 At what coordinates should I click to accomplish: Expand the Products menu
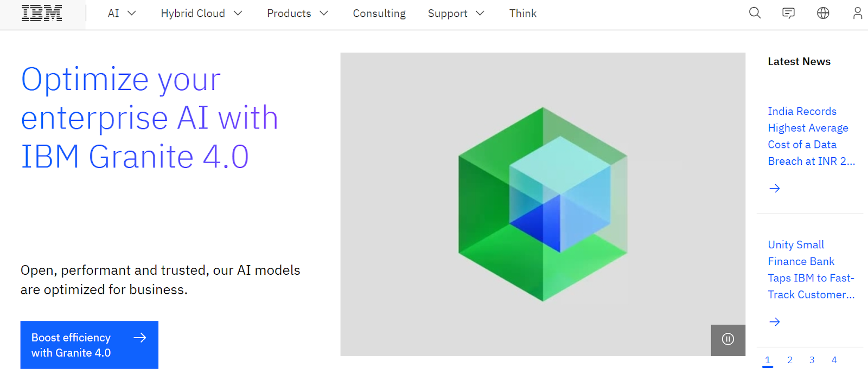(x=297, y=14)
